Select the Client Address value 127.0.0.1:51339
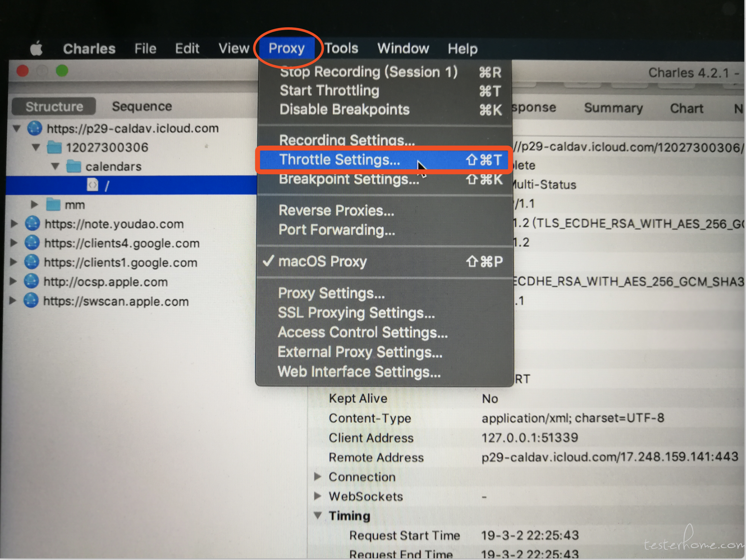The image size is (746, 560). pos(530,438)
